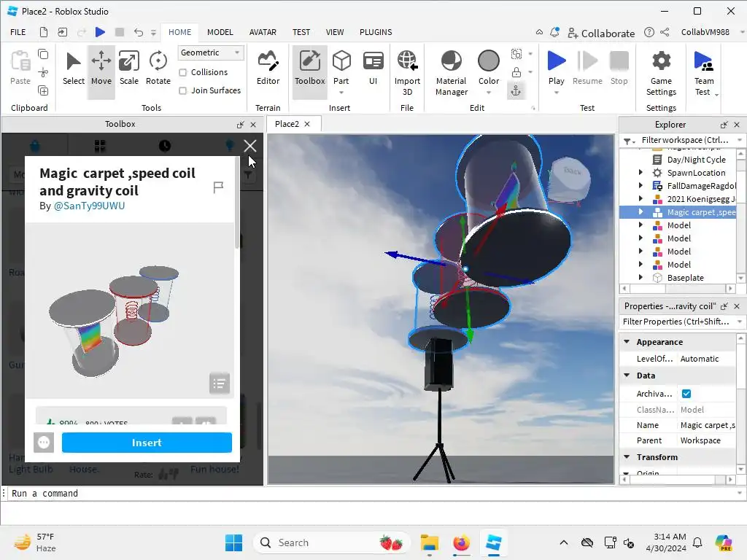Click the blue Play arrow in quick access bar
Viewport: 747px width, 560px height.
click(100, 32)
